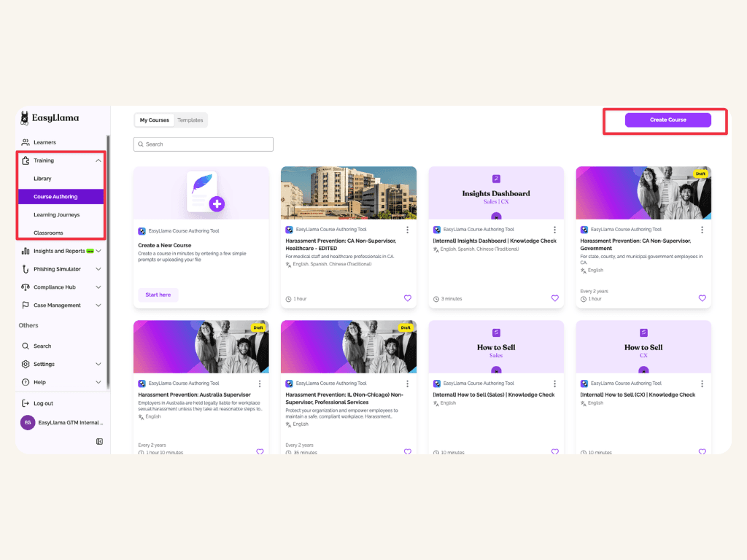The image size is (747, 560).
Task: Switch to the Templates tab
Action: pos(190,120)
